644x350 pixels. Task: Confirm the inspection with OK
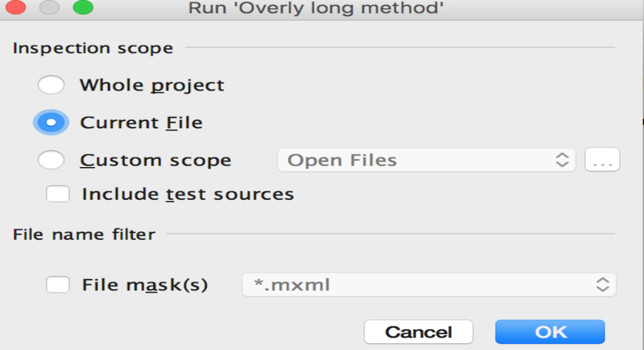[550, 332]
